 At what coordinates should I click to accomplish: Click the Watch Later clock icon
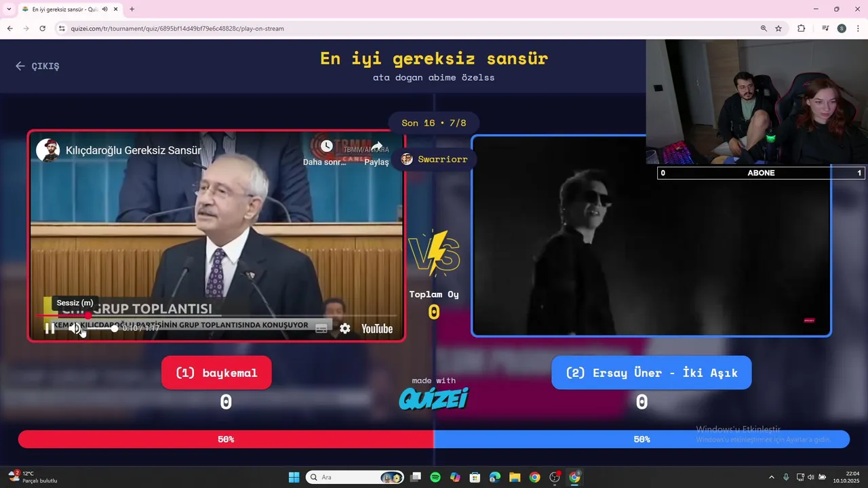coord(326,146)
